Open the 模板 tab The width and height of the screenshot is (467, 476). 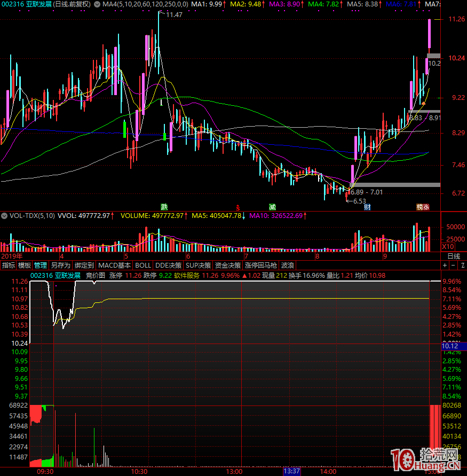click(x=24, y=266)
